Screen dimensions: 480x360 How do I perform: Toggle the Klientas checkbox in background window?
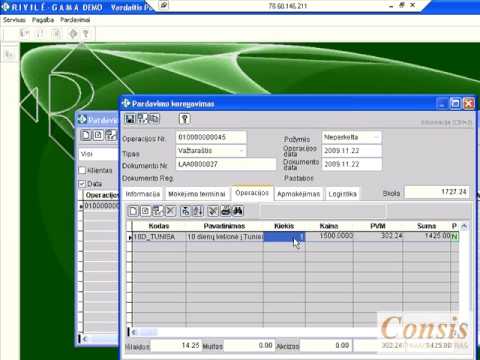pyautogui.click(x=82, y=170)
